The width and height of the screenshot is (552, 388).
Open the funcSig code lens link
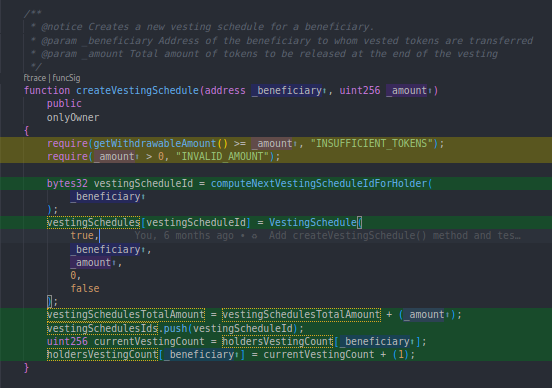point(66,78)
